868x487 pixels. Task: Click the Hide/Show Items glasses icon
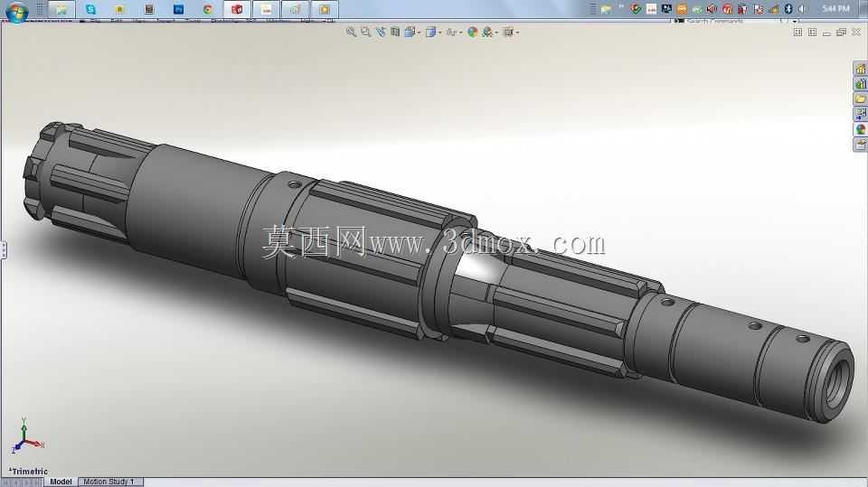pyautogui.click(x=451, y=33)
